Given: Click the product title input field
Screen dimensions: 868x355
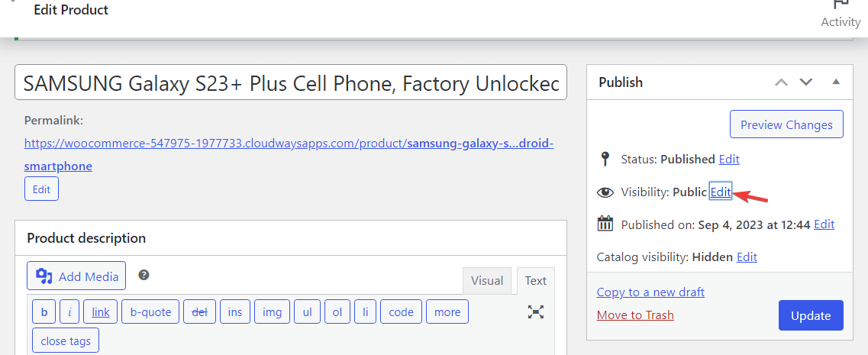Looking at the screenshot, I should point(291,82).
